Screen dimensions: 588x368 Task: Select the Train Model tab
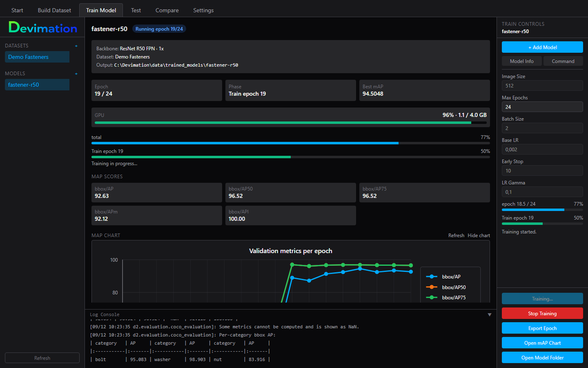(101, 10)
